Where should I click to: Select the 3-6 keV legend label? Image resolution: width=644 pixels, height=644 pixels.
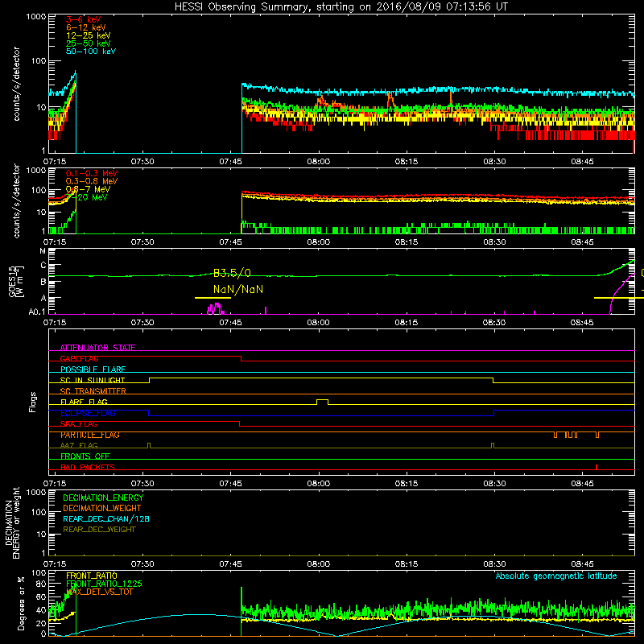coord(84,19)
